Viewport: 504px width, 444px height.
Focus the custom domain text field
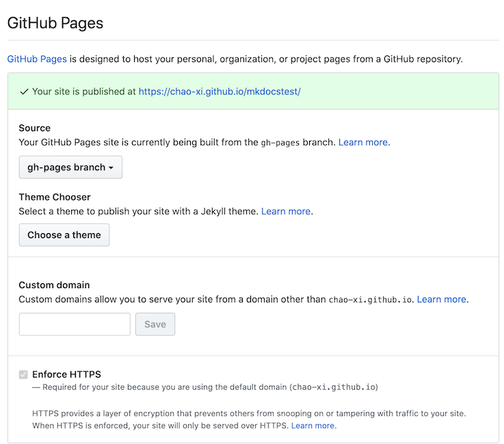tap(75, 324)
